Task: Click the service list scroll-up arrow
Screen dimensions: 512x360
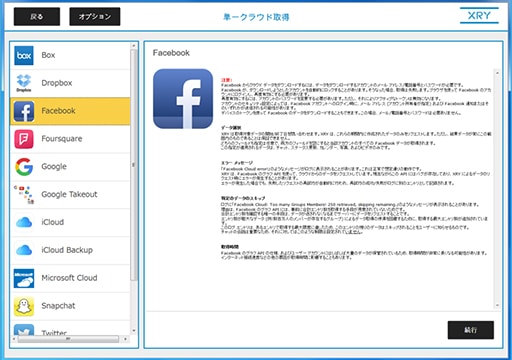Action: (134, 46)
